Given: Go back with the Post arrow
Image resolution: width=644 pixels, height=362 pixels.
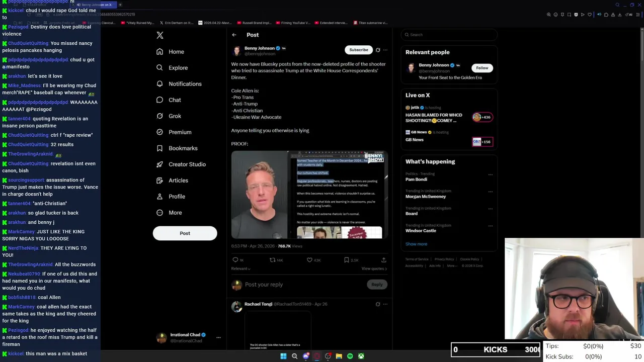Looking at the screenshot, I should [234, 35].
